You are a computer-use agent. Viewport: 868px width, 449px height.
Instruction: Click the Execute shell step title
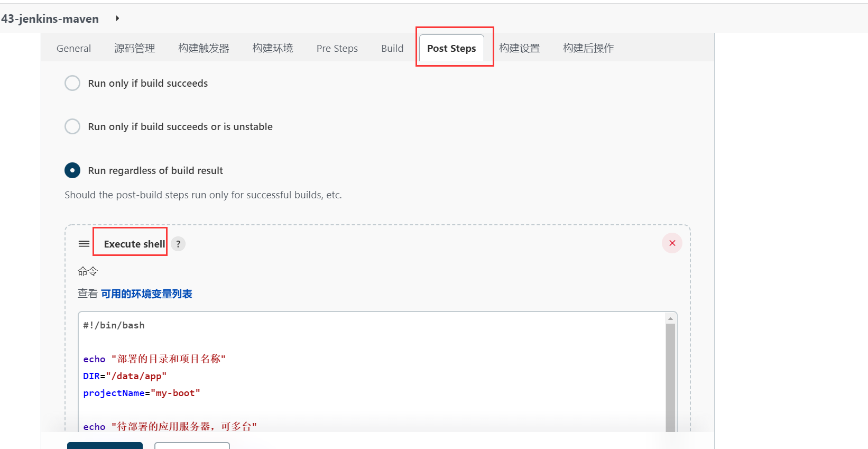click(x=134, y=244)
